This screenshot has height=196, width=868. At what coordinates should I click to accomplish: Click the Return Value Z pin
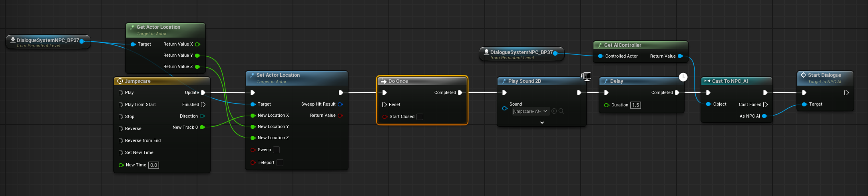click(x=197, y=67)
